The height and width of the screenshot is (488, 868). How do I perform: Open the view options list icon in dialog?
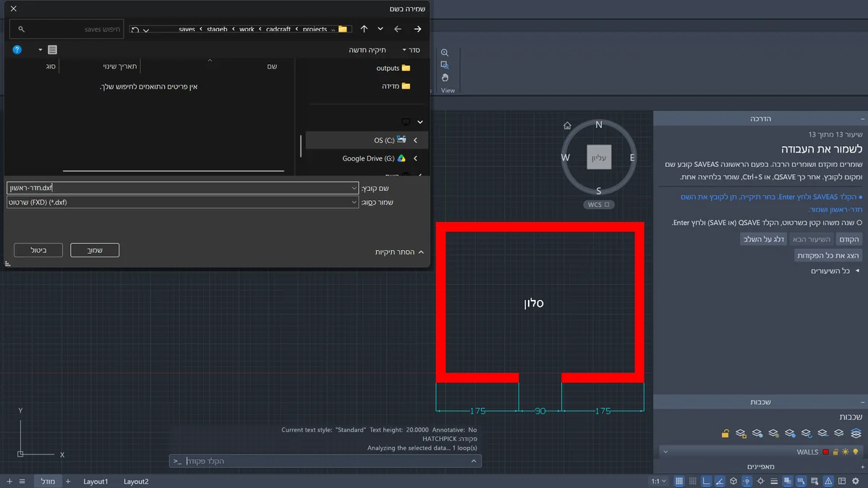click(x=52, y=50)
